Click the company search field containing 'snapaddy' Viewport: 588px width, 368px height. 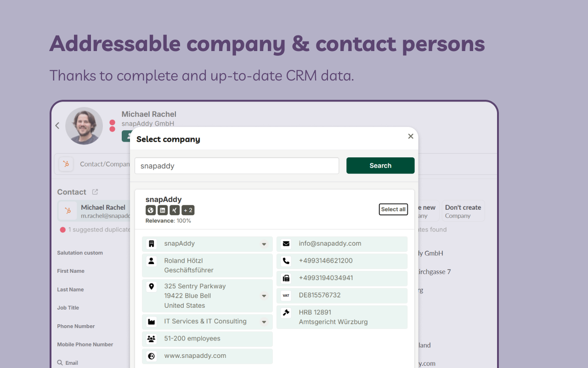click(x=237, y=166)
